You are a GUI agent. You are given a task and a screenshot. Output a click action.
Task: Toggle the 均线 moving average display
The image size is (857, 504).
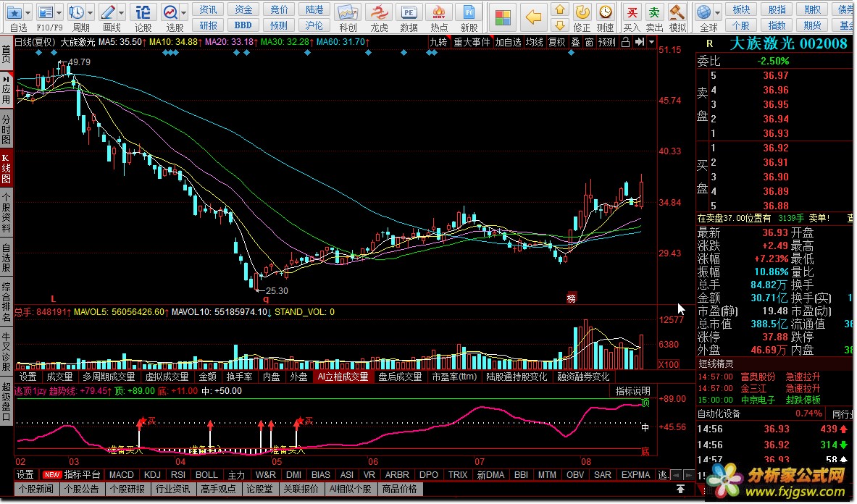point(534,42)
